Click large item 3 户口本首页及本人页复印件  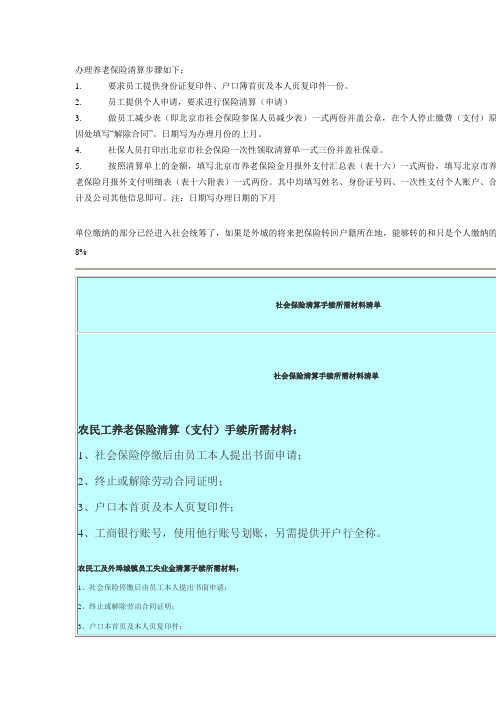pyautogui.click(x=156, y=508)
